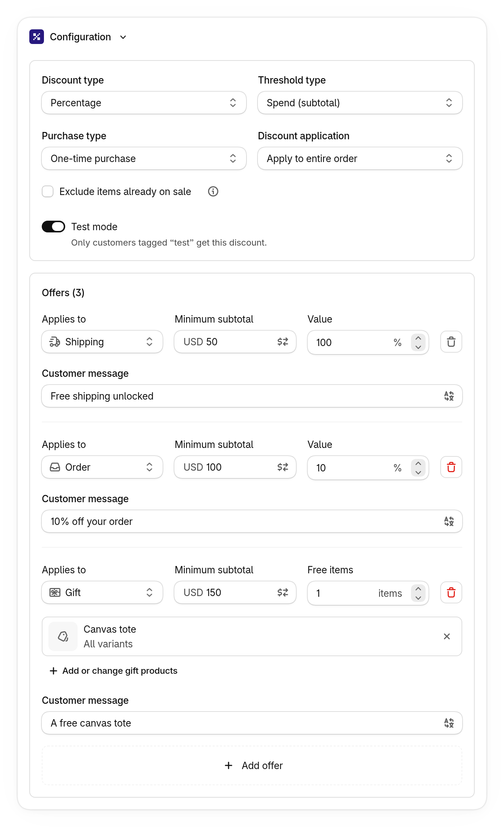Decrease the Order offer value 10 percent
Screen dimensions: 504x827
pos(418,472)
